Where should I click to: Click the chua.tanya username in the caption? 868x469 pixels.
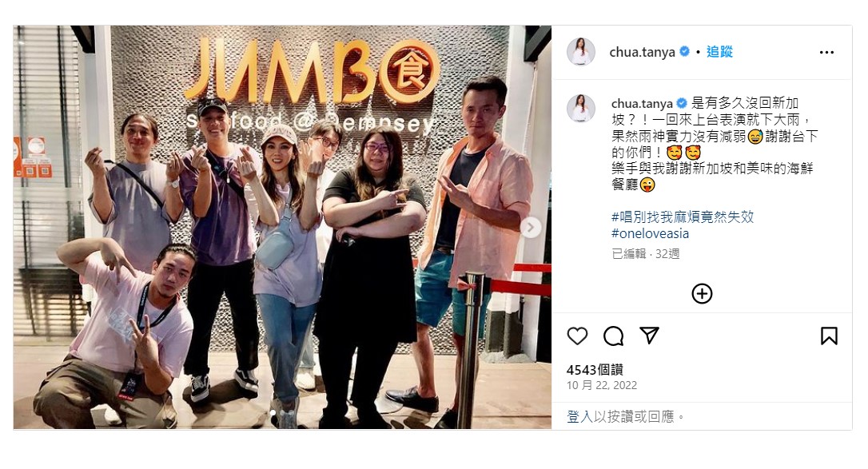point(642,103)
